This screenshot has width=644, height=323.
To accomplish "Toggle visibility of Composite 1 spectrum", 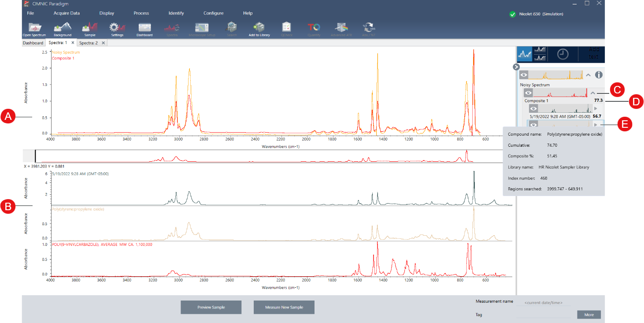I will tap(528, 93).
